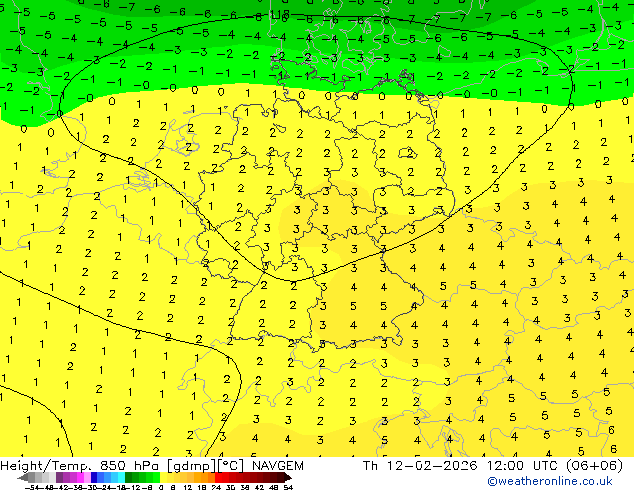Click the magenta swatch in legend
The width and height of the screenshot is (634, 490).
80,477
